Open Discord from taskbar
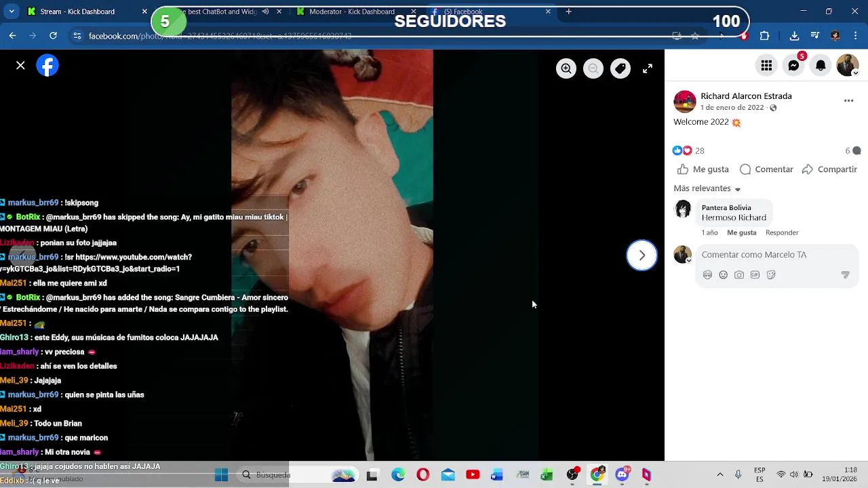The height and width of the screenshot is (488, 868). 623,475
